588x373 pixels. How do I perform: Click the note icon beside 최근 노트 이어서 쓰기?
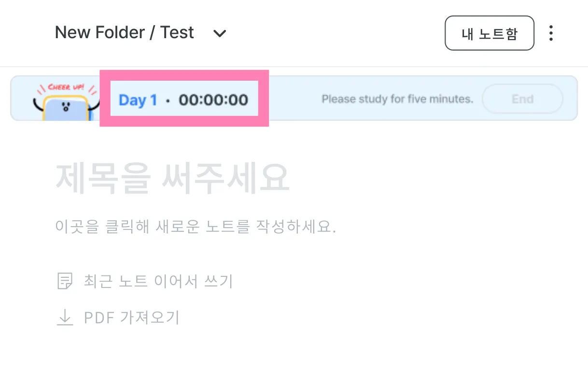point(65,281)
